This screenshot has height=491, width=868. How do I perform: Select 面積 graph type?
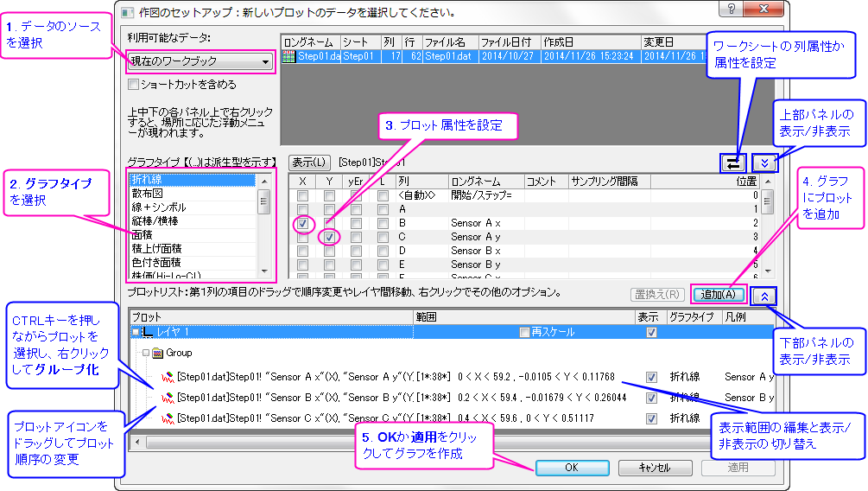click(193, 235)
